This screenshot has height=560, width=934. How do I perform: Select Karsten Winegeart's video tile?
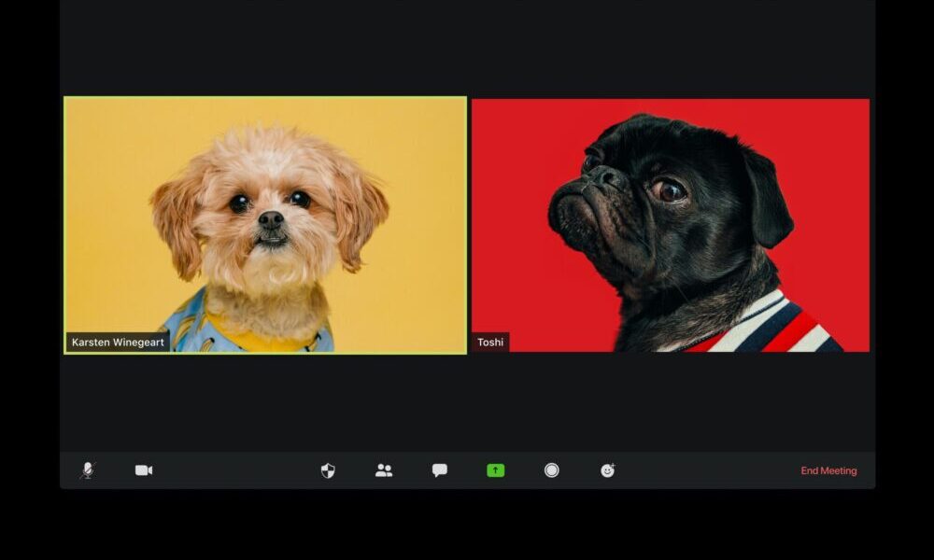coord(265,226)
